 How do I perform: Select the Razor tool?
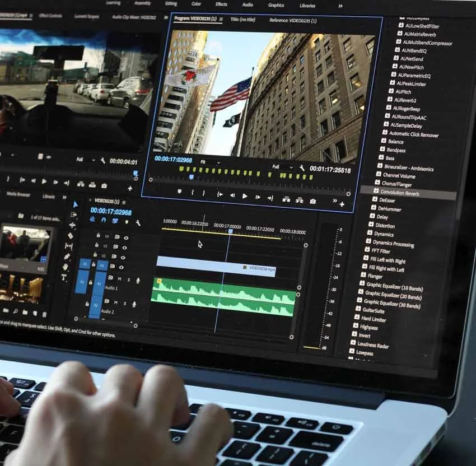71,235
